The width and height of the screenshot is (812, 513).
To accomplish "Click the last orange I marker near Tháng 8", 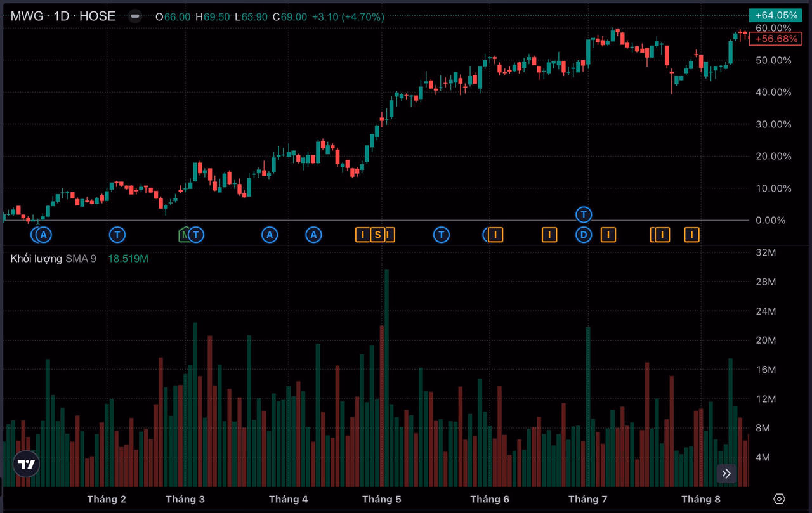I will (x=691, y=235).
